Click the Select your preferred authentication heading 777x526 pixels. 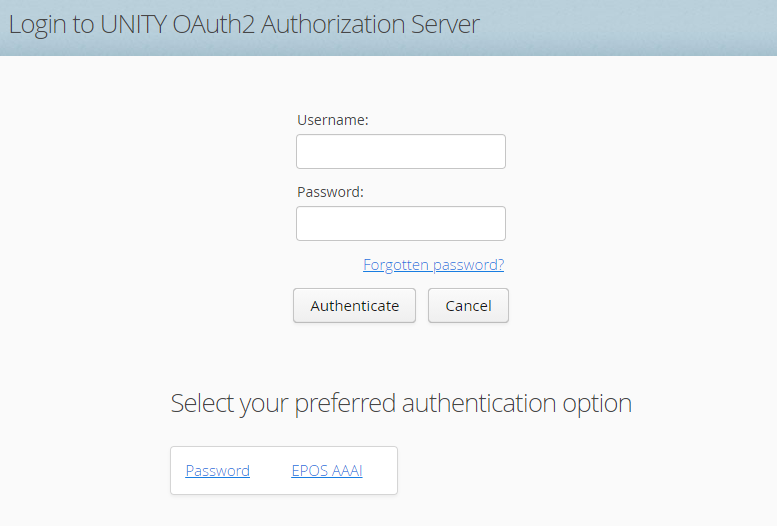401,403
